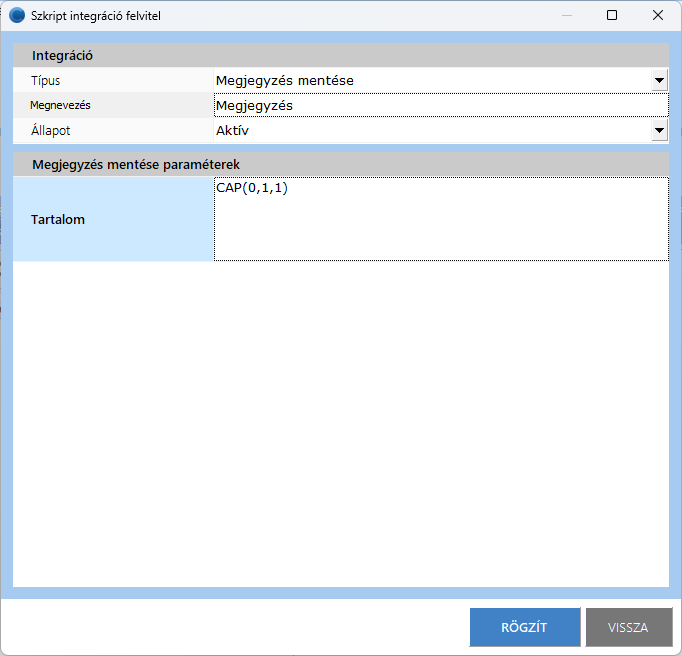Open the Típus dropdown arrow

(x=659, y=81)
